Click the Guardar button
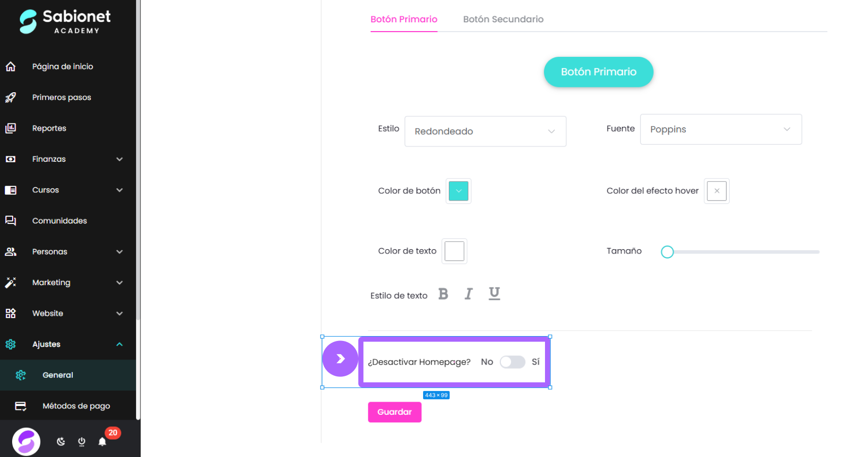Image resolution: width=868 pixels, height=457 pixels. (x=394, y=412)
